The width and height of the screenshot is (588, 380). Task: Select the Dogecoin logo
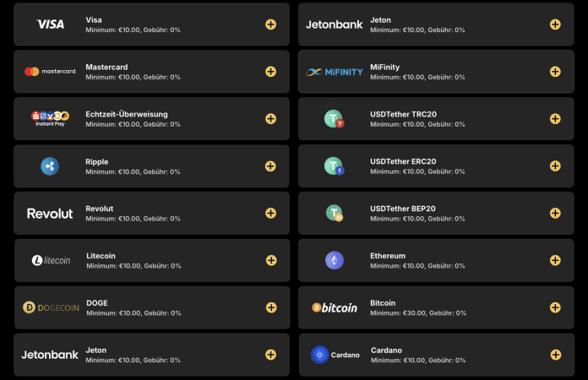pos(51,307)
